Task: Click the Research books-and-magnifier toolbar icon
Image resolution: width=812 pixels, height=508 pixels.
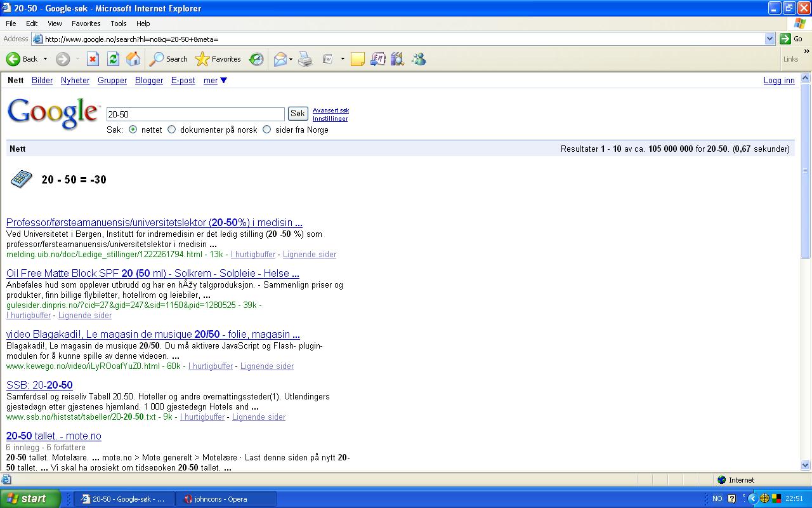Action: pos(398,59)
